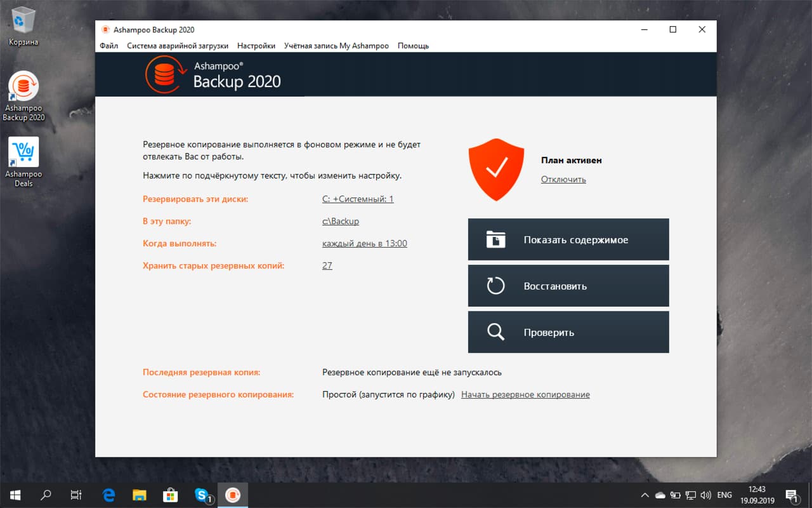This screenshot has width=812, height=508.
Task: Disable the plan via the Отключить link
Action: (x=563, y=179)
